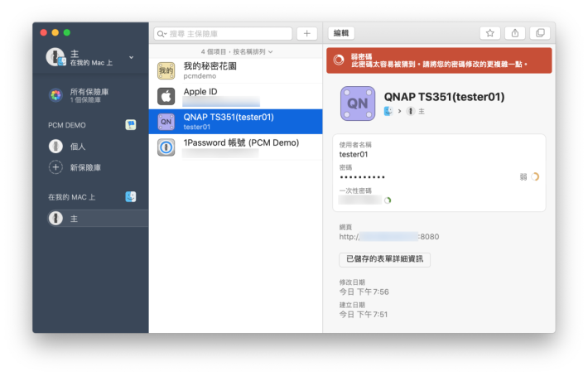Click the plus circle for 新保險庫
Screen dimensions: 588x376
tap(55, 167)
